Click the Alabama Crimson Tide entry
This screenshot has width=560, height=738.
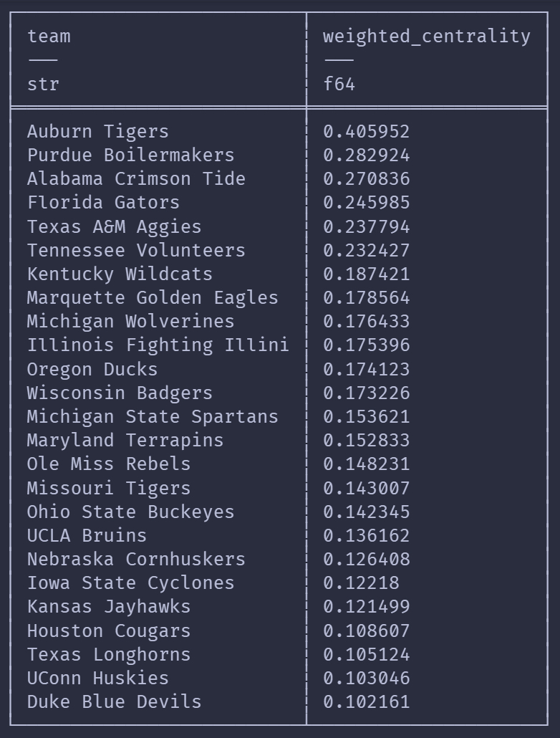tap(136, 179)
